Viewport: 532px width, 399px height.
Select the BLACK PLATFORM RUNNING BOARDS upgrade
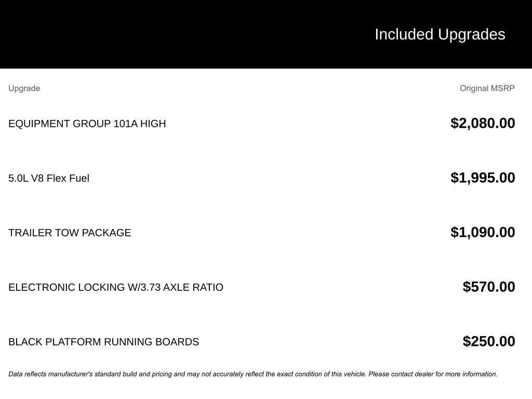pyautogui.click(x=104, y=342)
